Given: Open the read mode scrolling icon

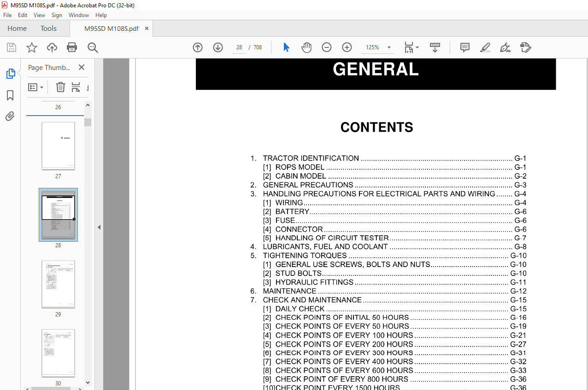Looking at the screenshot, I should pos(435,47).
